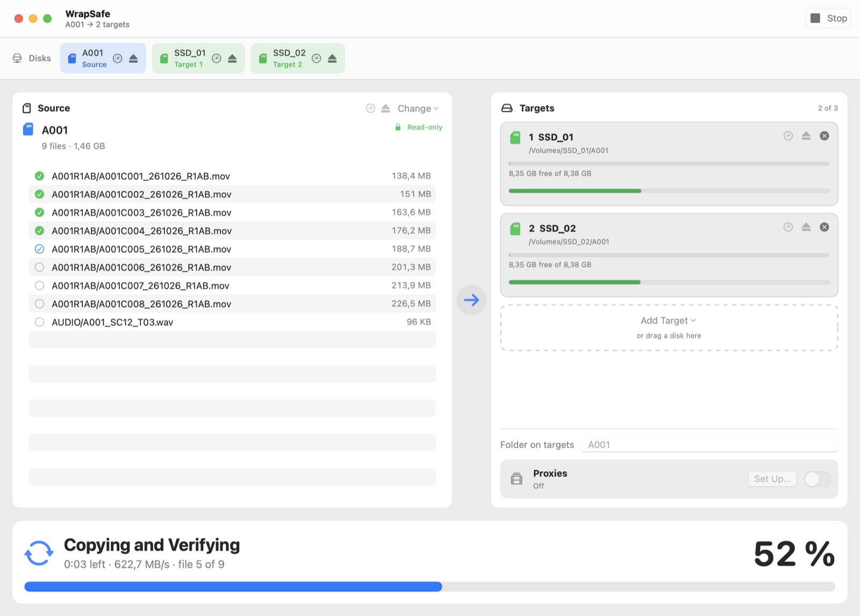The height and width of the screenshot is (616, 860).
Task: Click the /Volumes/SSD_02/A001 path text
Action: click(569, 242)
